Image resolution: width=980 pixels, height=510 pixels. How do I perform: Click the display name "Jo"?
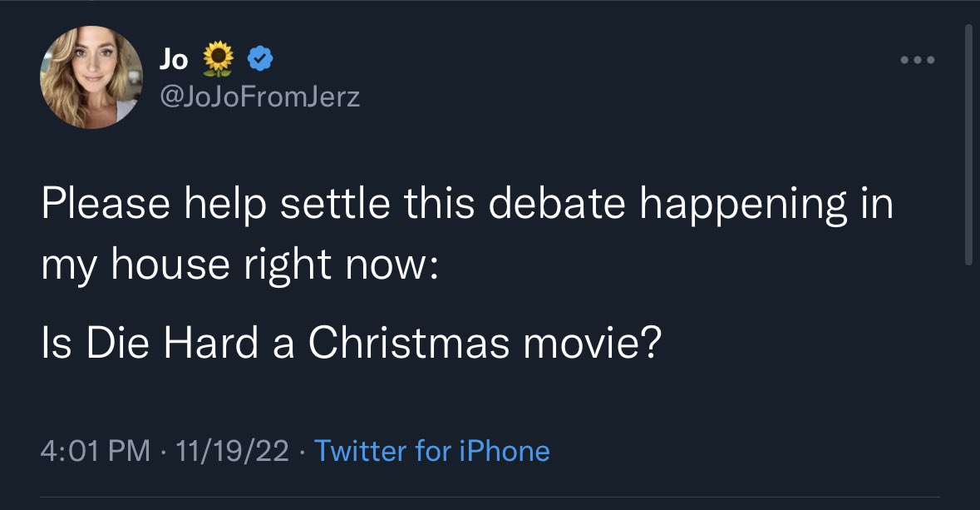coord(174,59)
